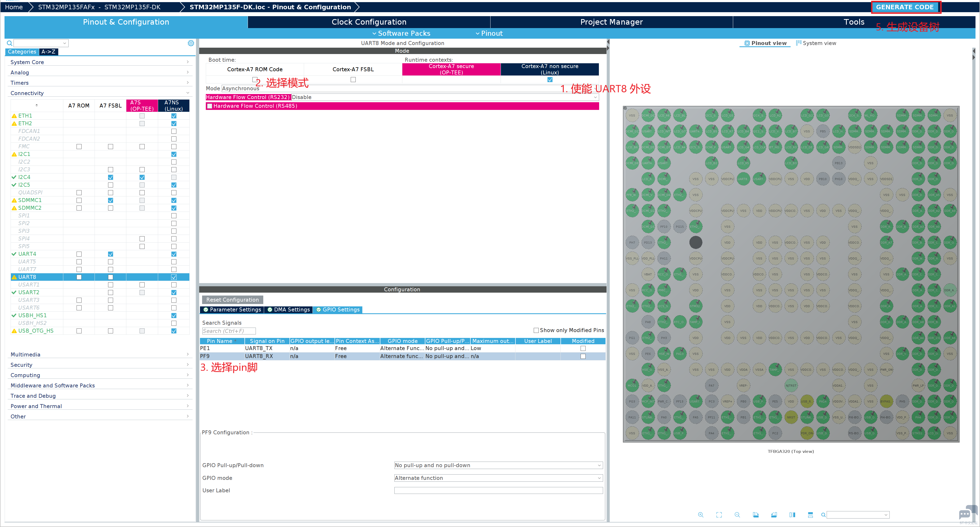Expand the Analog category
The image size is (980, 527).
pos(100,72)
